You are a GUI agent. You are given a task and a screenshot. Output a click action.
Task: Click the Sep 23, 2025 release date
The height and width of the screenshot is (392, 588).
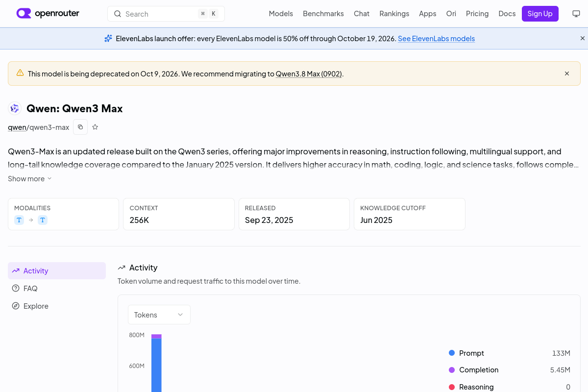[269, 220]
